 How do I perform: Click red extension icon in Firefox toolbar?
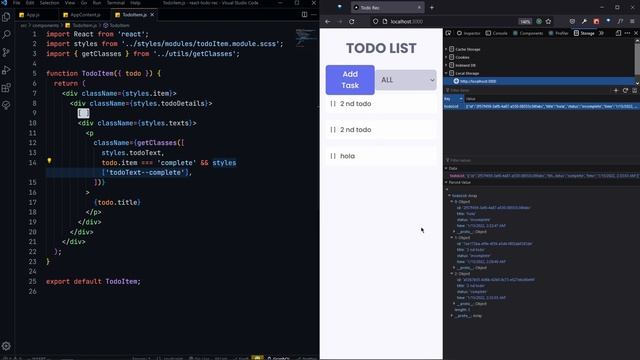[x=596, y=21]
